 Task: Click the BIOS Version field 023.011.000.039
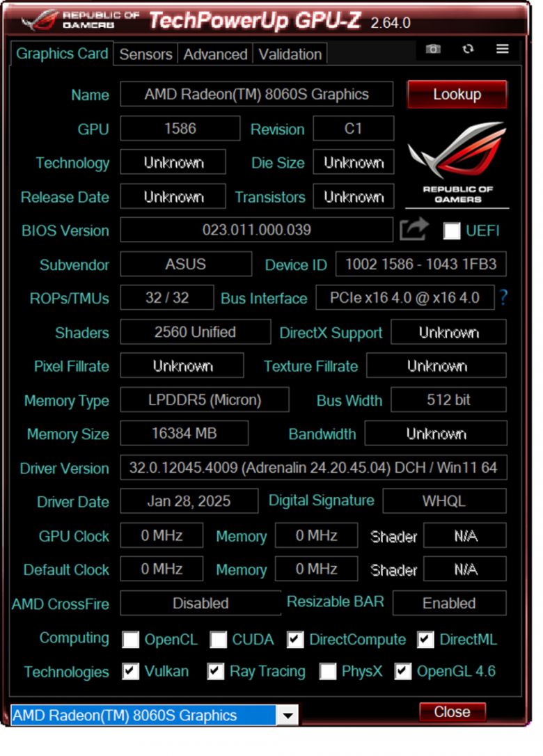(x=257, y=230)
